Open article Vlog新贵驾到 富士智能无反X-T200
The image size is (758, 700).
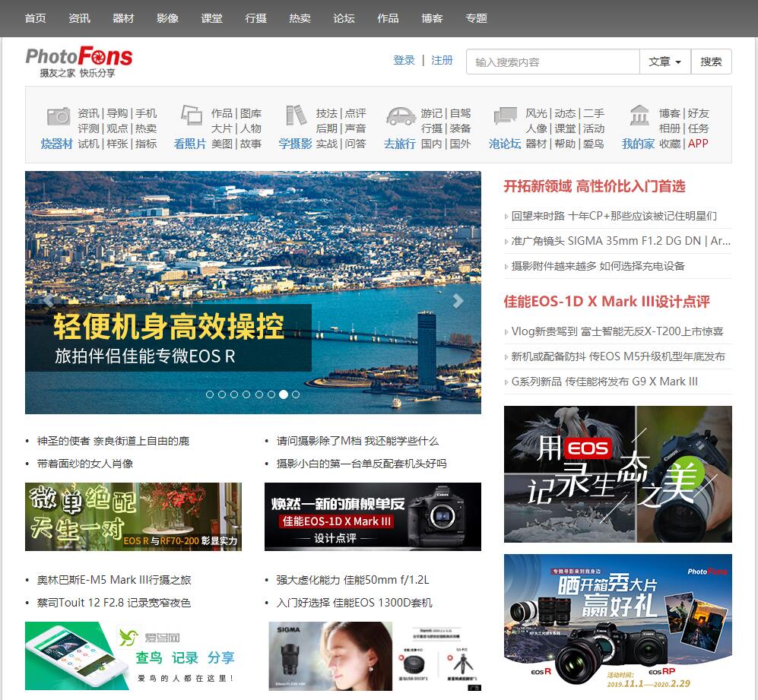[617, 331]
